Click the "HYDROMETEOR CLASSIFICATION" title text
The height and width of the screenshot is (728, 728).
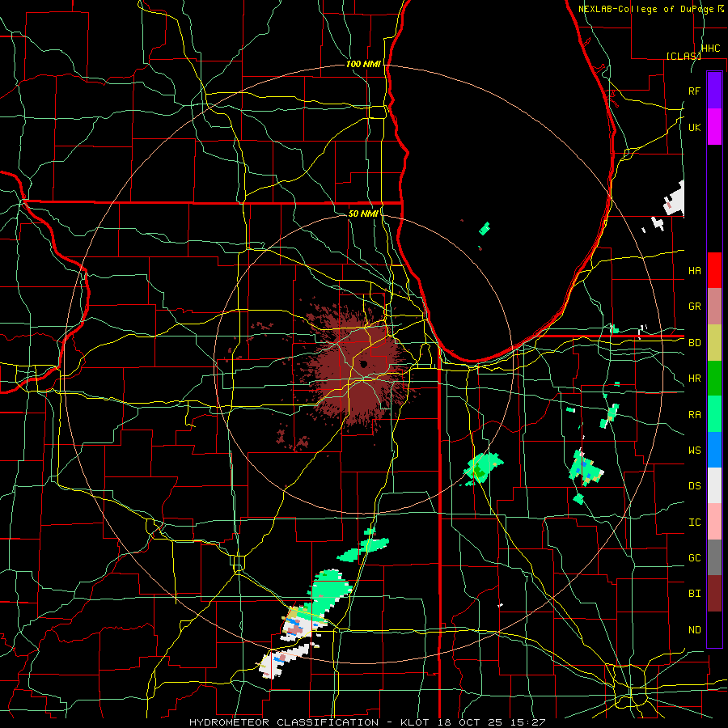(284, 722)
